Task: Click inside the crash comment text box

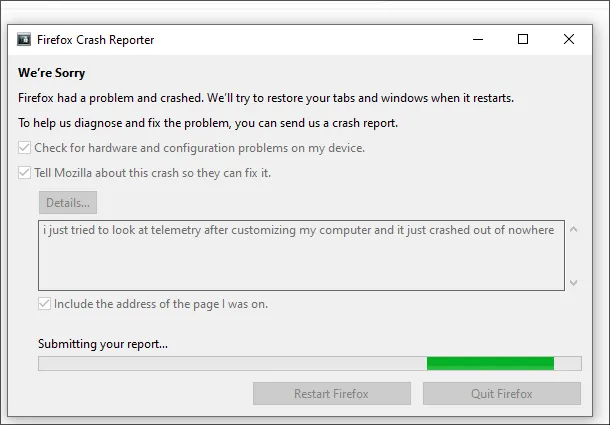Action: (x=301, y=255)
